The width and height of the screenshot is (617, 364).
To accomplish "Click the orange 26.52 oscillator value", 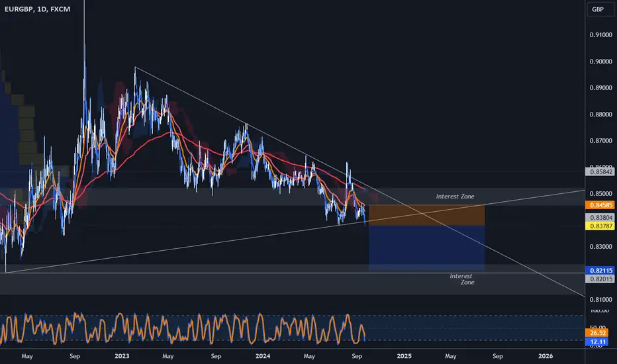I will [597, 334].
